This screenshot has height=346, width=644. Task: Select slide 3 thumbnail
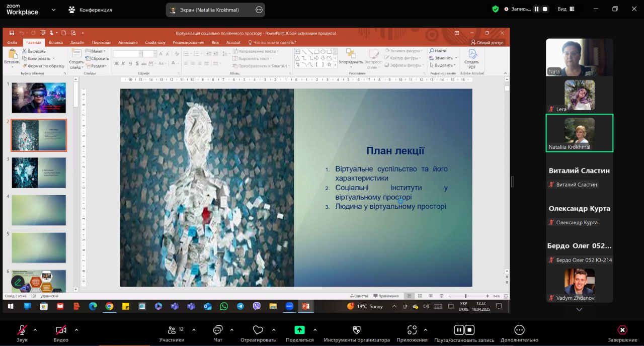39,172
